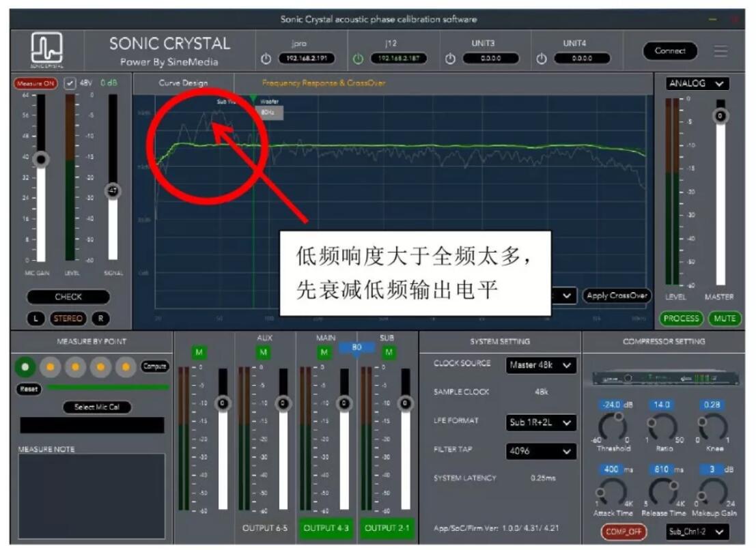
Task: Select first green measure point circle
Action: [x=25, y=367]
